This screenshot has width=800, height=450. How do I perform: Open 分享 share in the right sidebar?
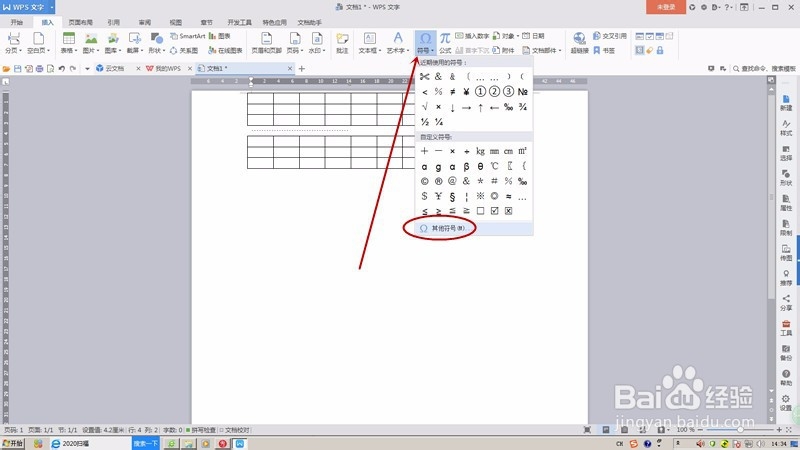pyautogui.click(x=786, y=303)
